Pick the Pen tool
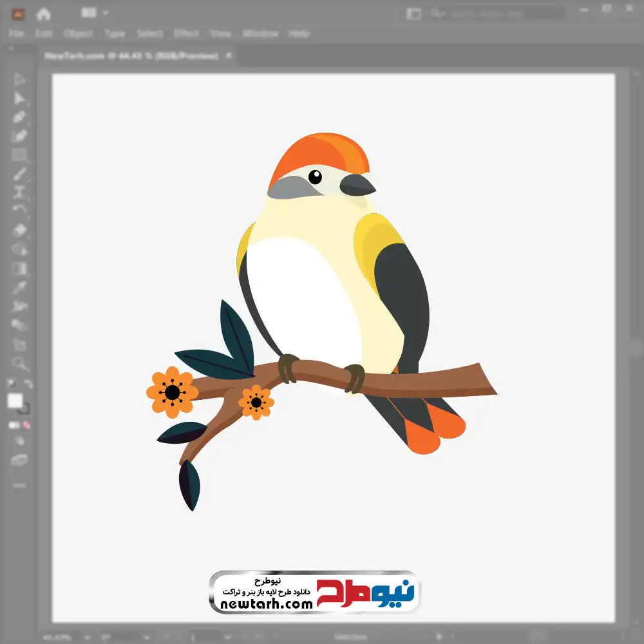Viewport: 644px width, 644px height. click(19, 117)
